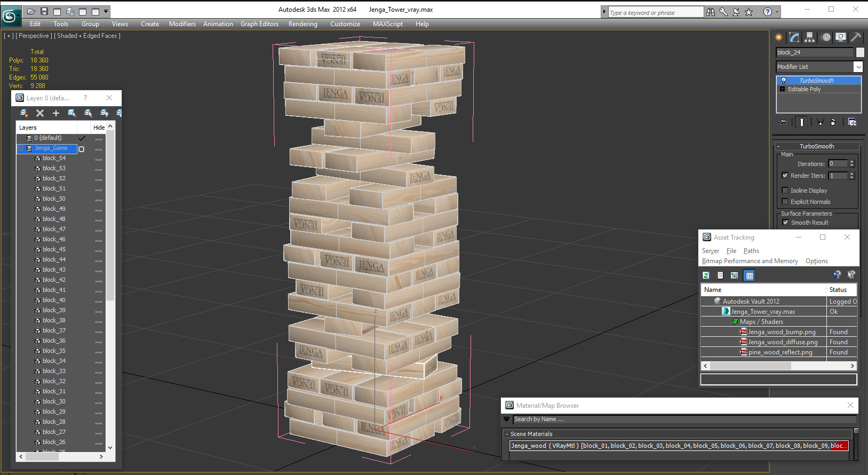Open Bitmap Performance and Memory menu

click(x=750, y=261)
